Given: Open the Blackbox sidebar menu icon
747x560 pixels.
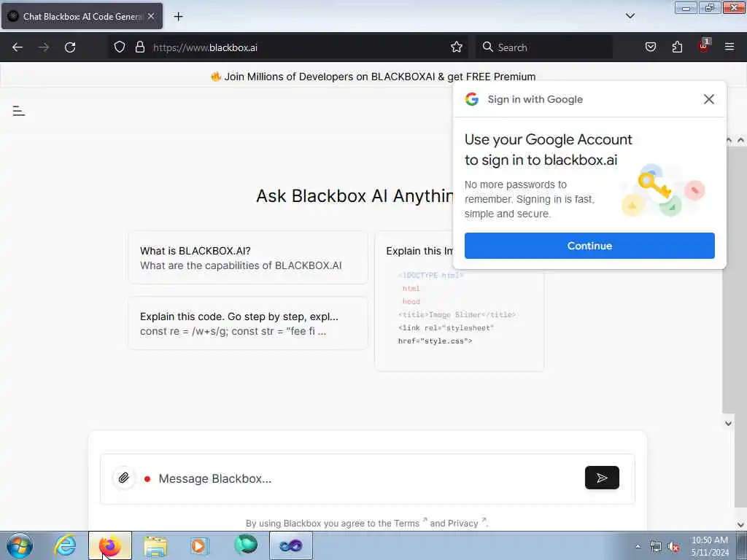Looking at the screenshot, I should (18, 111).
